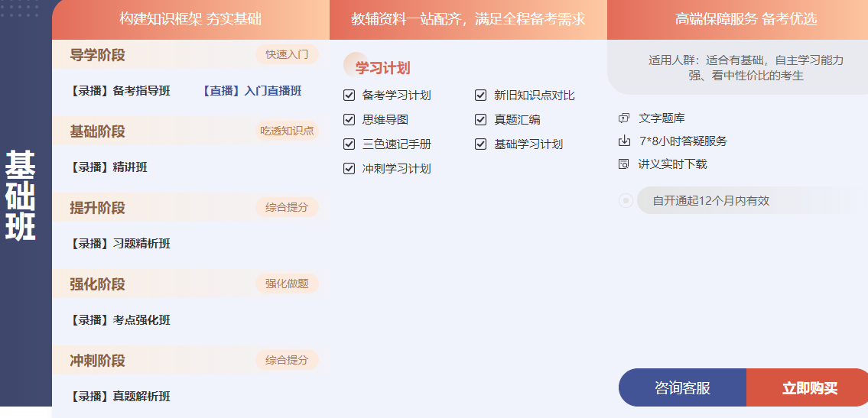Click the 文字题库 icon

[x=624, y=118]
